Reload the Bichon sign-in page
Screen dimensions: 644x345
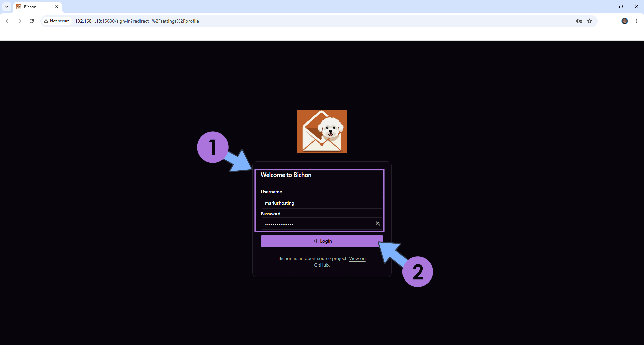32,21
